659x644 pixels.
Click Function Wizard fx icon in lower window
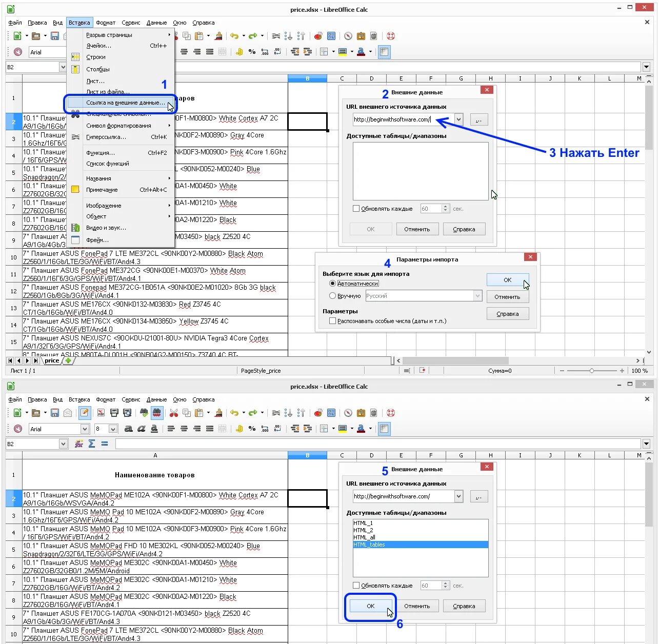[x=79, y=444]
